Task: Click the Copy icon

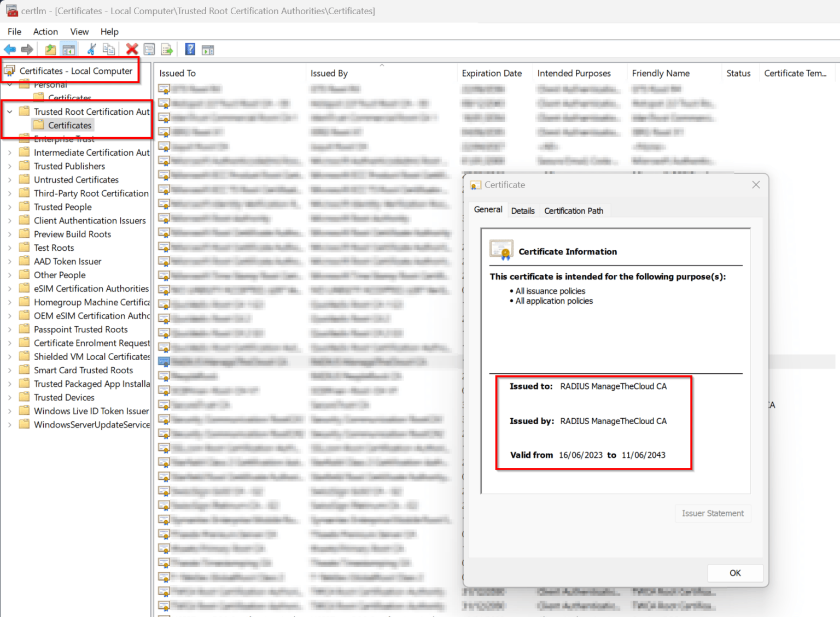Action: (109, 49)
